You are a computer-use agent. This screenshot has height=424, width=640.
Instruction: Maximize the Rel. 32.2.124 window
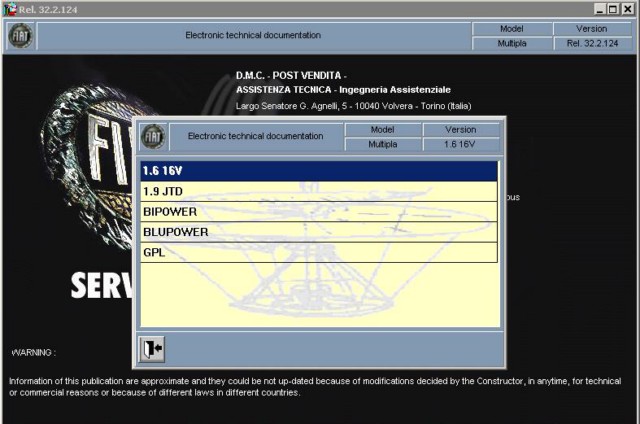(612, 9)
